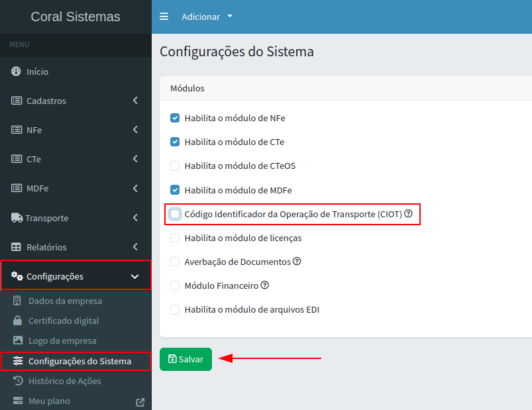Check Habilita o módulo de CTeOS
Viewport: 532px width, 410px height.
(175, 166)
